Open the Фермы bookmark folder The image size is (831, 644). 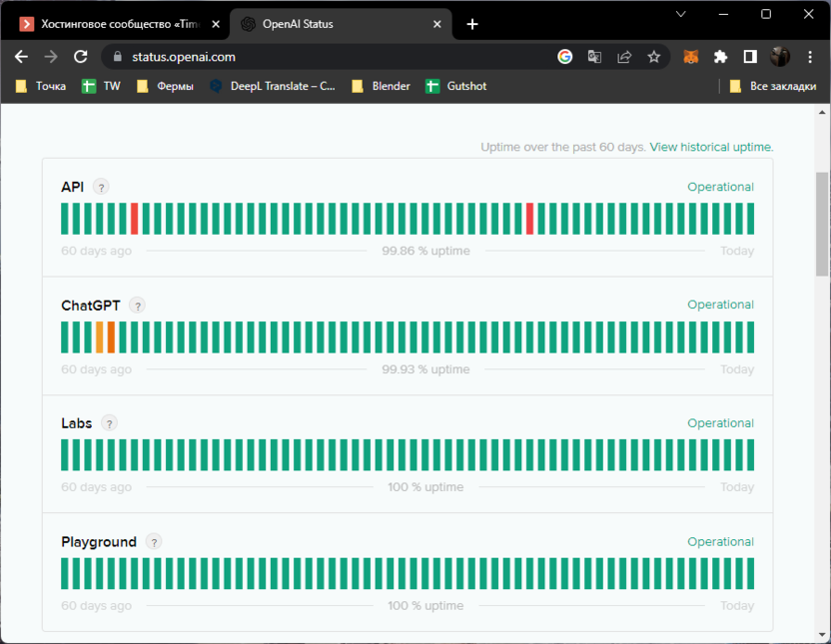coord(165,86)
